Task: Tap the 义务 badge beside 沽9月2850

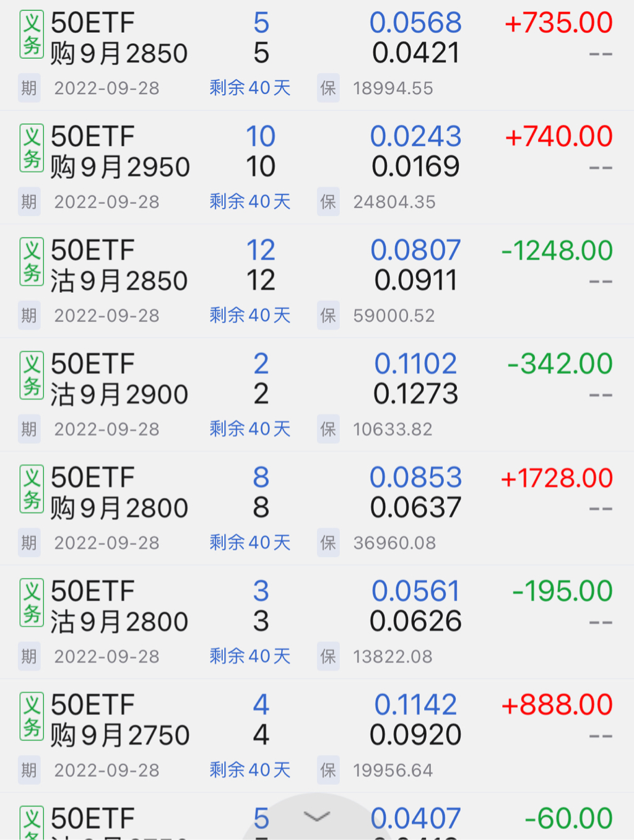Action: (x=32, y=262)
